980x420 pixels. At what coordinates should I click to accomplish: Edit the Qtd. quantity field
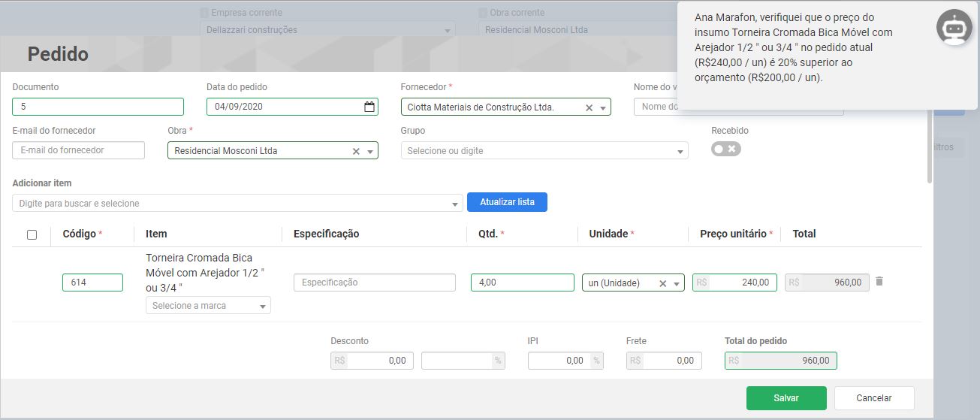click(522, 283)
